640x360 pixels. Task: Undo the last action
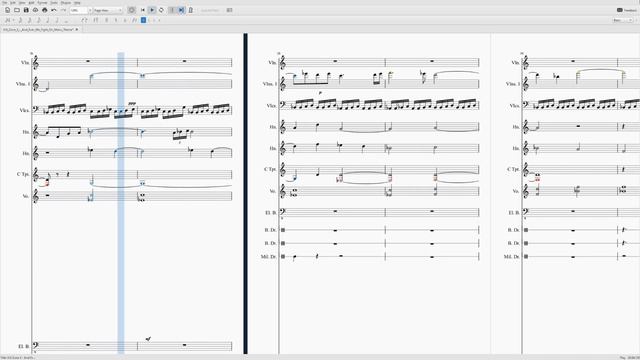pyautogui.click(x=54, y=10)
